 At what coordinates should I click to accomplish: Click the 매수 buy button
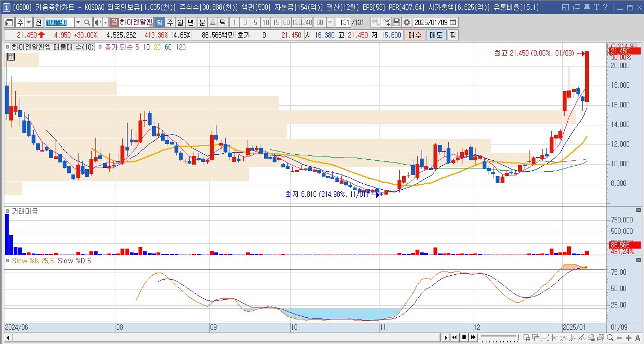coord(415,35)
